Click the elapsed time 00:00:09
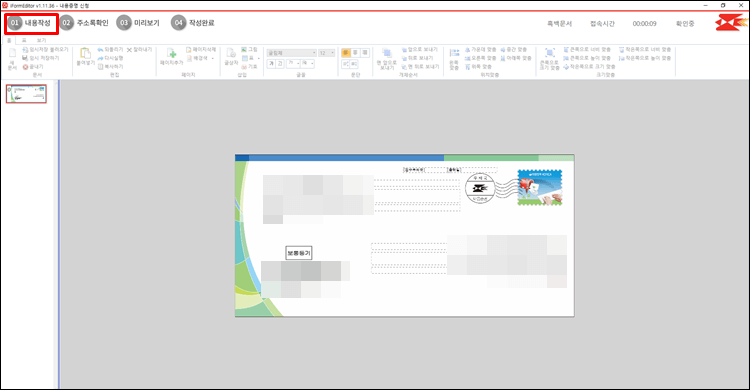This screenshot has height=390, width=750. [644, 23]
